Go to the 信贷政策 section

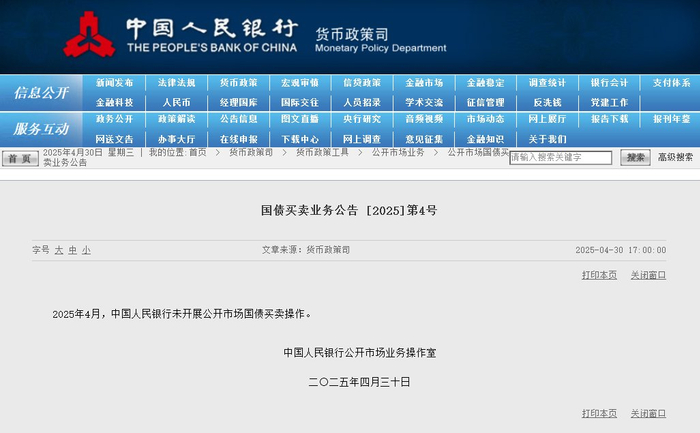point(362,83)
